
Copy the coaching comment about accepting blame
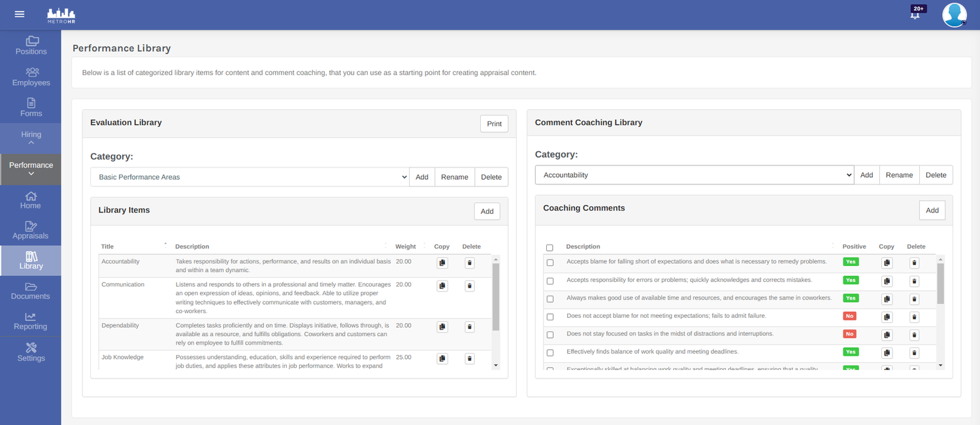pos(887,262)
